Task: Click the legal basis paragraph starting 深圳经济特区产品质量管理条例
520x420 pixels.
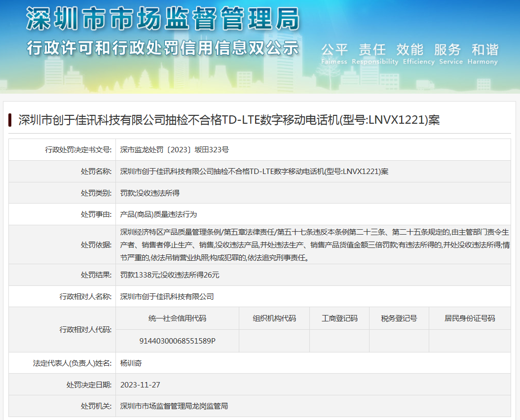Action: coord(315,245)
